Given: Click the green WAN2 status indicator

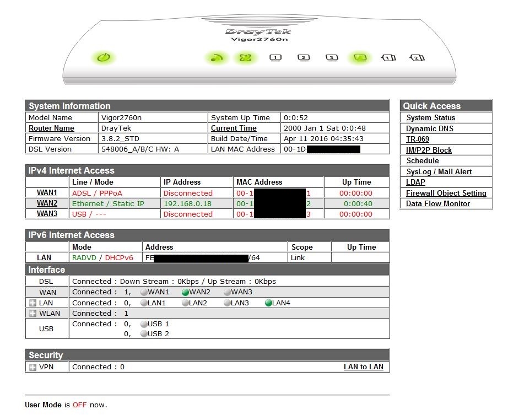Looking at the screenshot, I should click(185, 292).
